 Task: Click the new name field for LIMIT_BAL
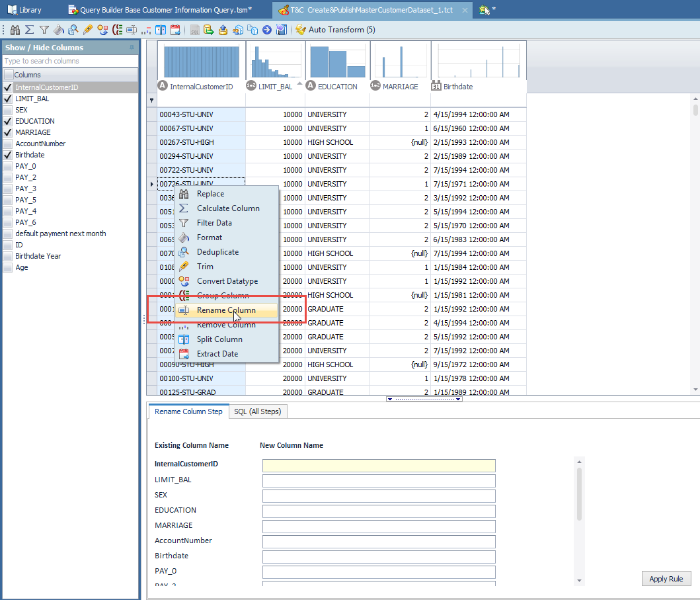(379, 481)
